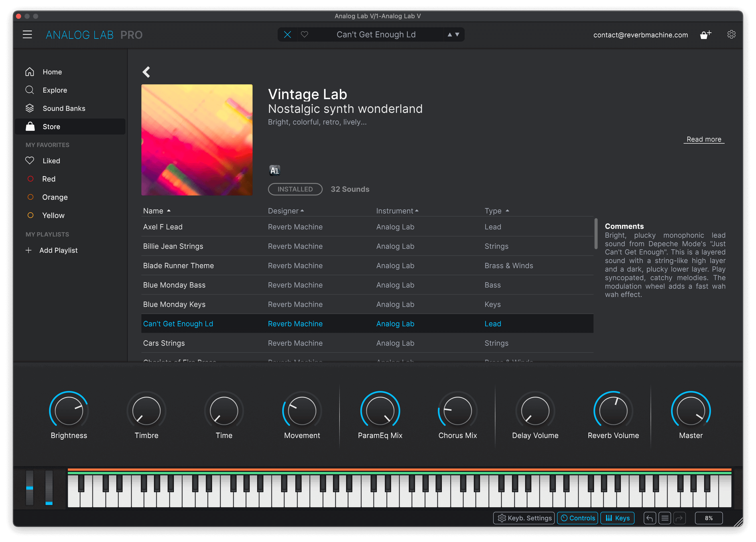Open settings gear in top right
The image size is (756, 542).
click(x=731, y=34)
